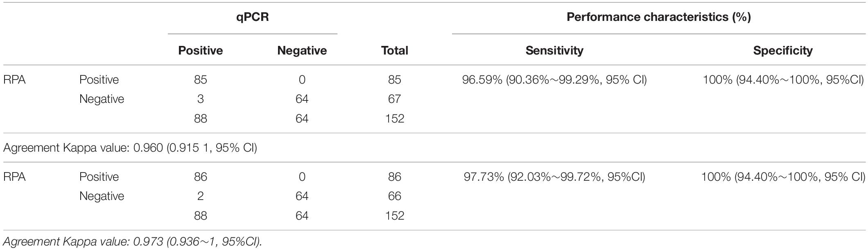Select the Specificity column header

click(x=783, y=50)
